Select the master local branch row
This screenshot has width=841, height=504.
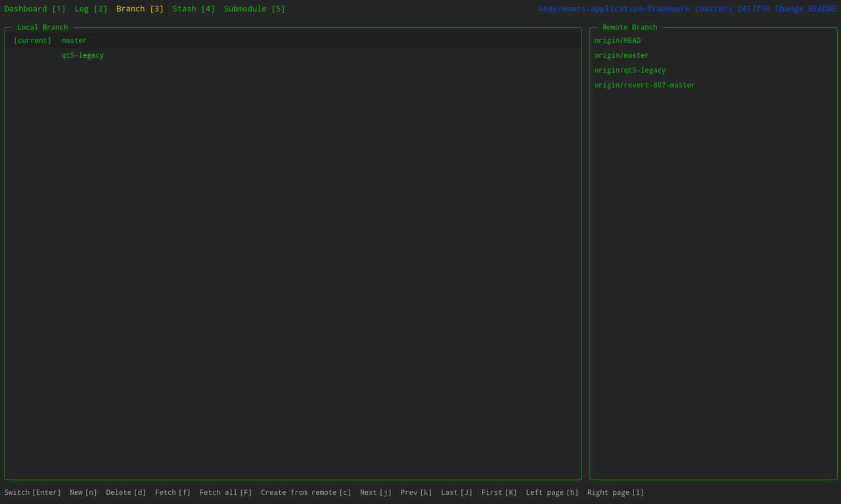(293, 40)
